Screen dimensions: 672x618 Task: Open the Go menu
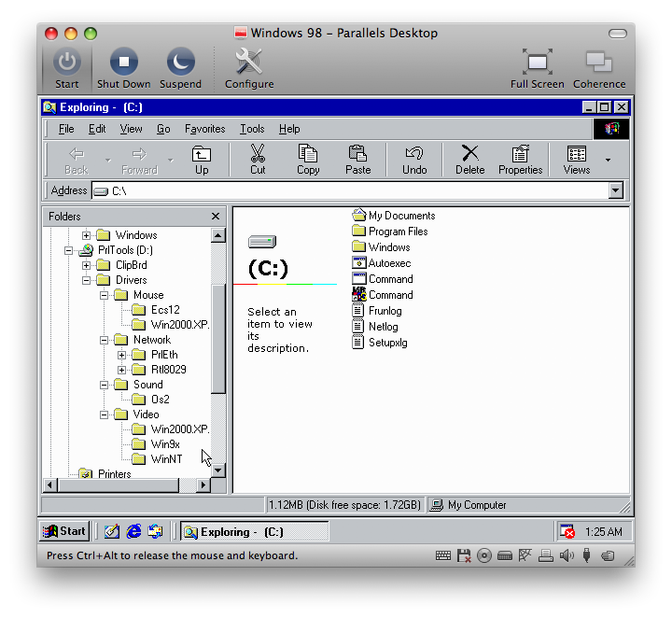pyautogui.click(x=163, y=129)
